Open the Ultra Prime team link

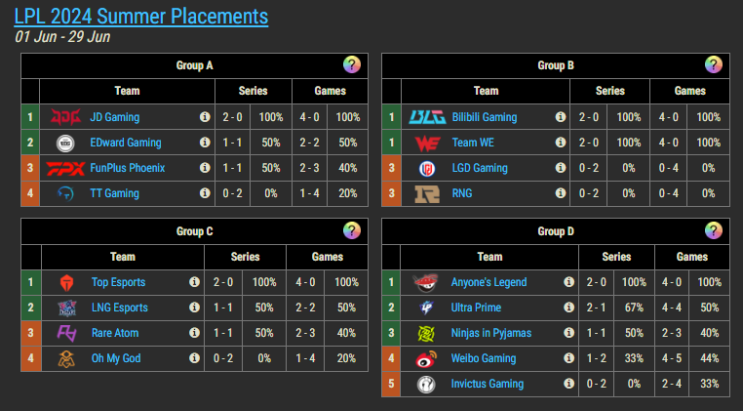(476, 308)
